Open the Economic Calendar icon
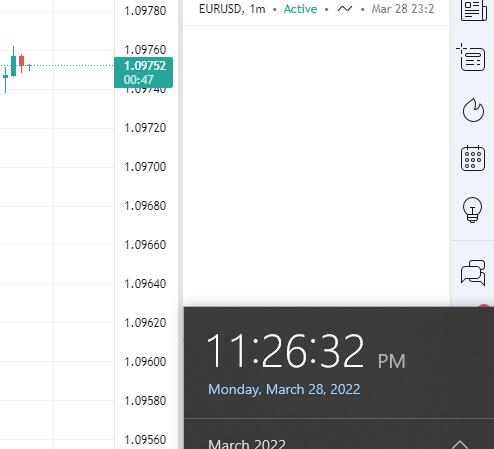Viewport: 494px width, 449px height. tap(473, 158)
